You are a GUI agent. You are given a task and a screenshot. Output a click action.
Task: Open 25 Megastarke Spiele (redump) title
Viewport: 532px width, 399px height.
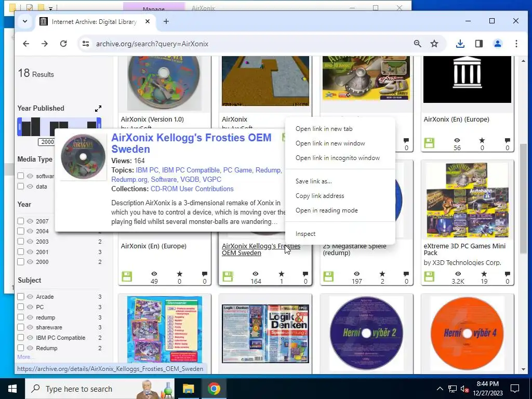(355, 249)
